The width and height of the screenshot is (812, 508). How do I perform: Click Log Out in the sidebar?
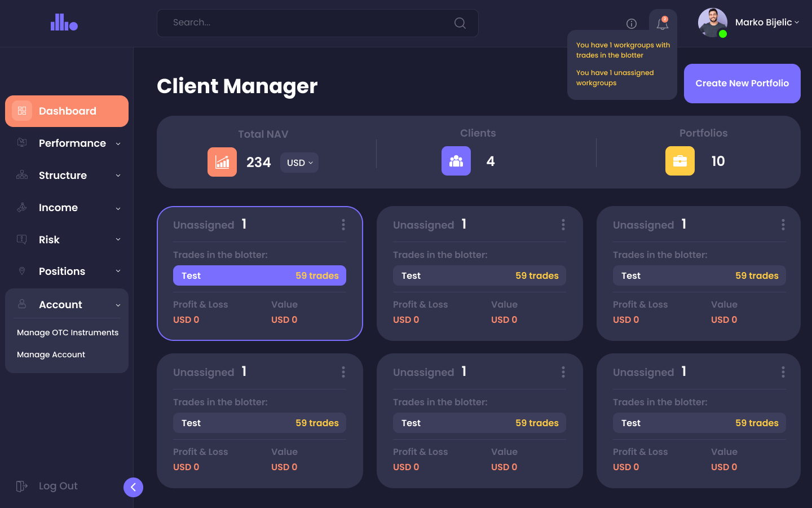(x=58, y=486)
